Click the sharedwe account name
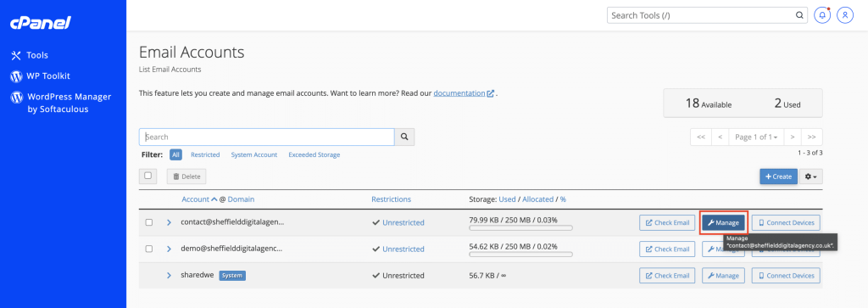Image resolution: width=868 pixels, height=308 pixels. point(198,275)
